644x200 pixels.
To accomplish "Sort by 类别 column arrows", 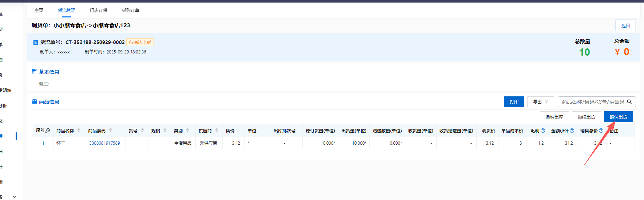I will (x=187, y=131).
